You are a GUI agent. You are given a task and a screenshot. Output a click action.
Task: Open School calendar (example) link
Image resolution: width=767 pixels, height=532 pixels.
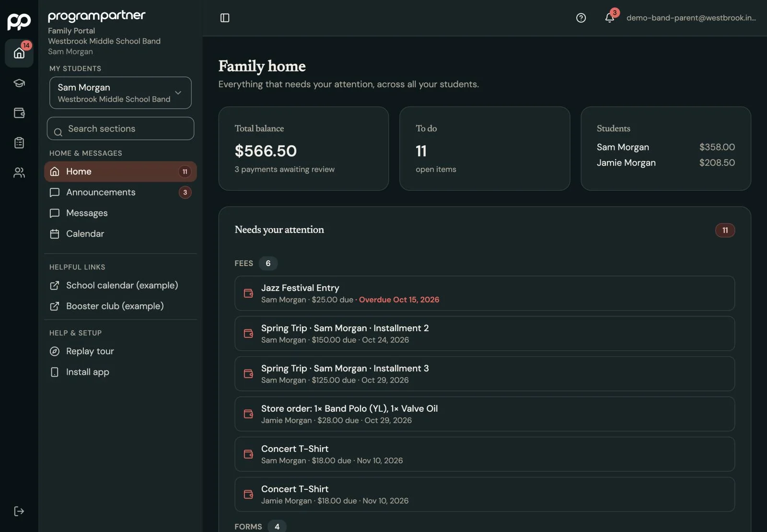pos(120,286)
